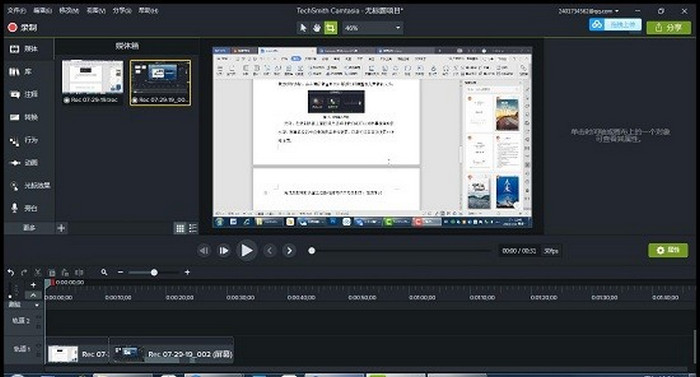Open the Transitions tab in sidebar
Screen dimensions: 700x377
coord(29,117)
